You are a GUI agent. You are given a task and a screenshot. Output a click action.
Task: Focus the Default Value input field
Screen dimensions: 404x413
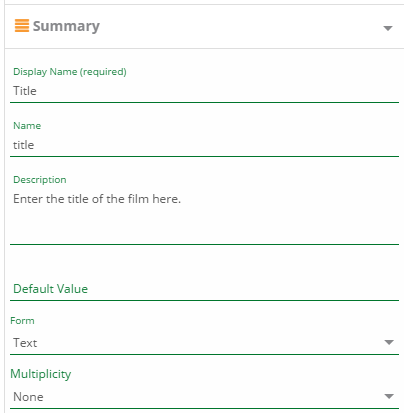click(204, 289)
